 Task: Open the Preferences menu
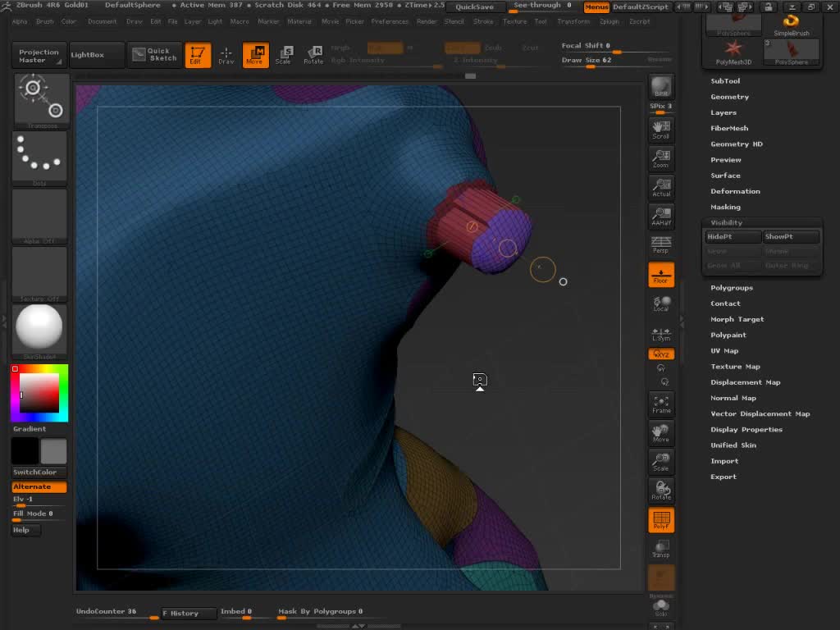pyautogui.click(x=390, y=21)
